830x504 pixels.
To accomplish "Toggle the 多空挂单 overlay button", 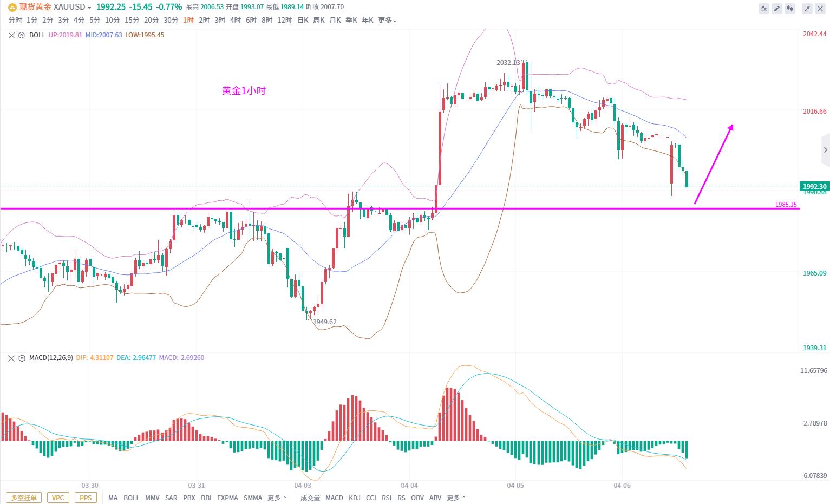I will (x=24, y=498).
